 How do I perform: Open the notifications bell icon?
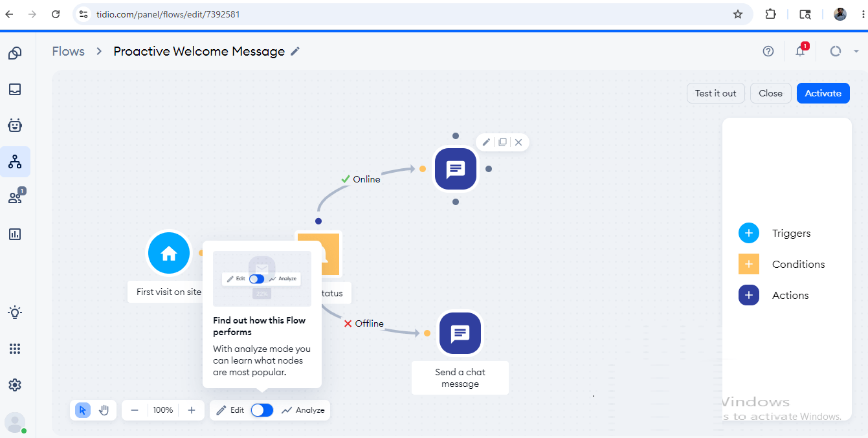[x=801, y=51]
